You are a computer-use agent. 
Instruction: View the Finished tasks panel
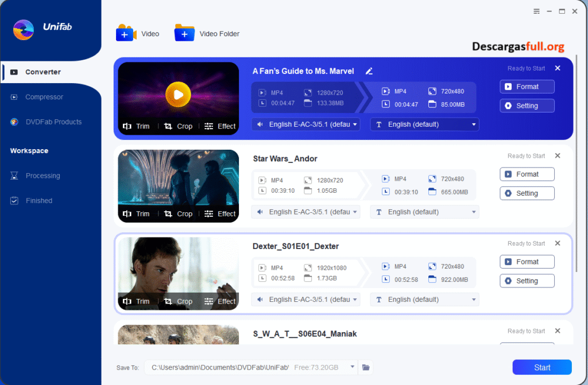(x=39, y=200)
